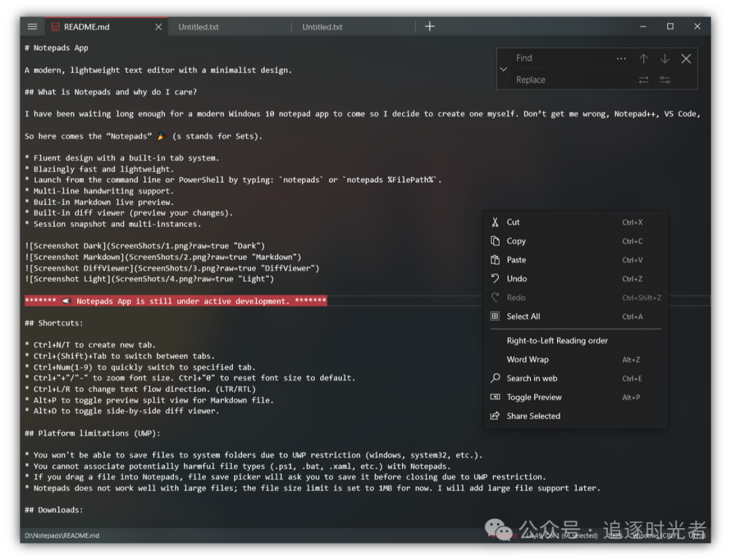Click the 'Built-in Markdown live preview.' line
The image size is (731, 560).
pyautogui.click(x=99, y=202)
